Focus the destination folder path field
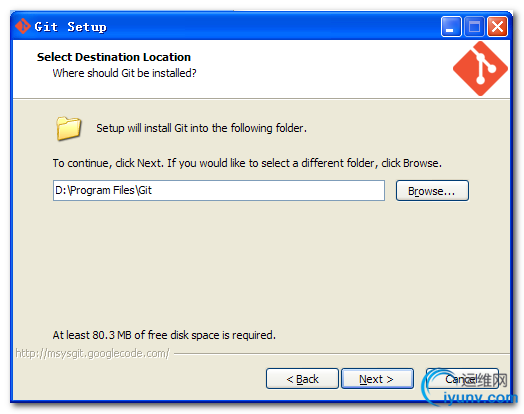The image size is (524, 414). pos(219,190)
